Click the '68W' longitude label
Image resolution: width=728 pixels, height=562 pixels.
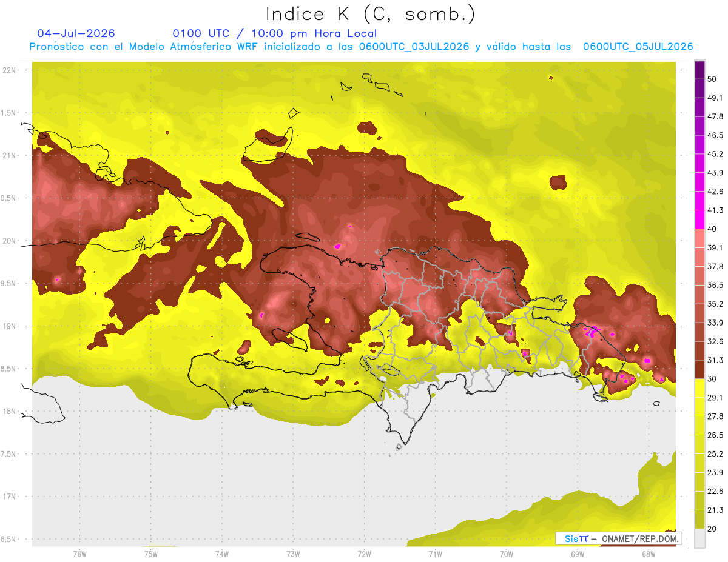tap(649, 554)
